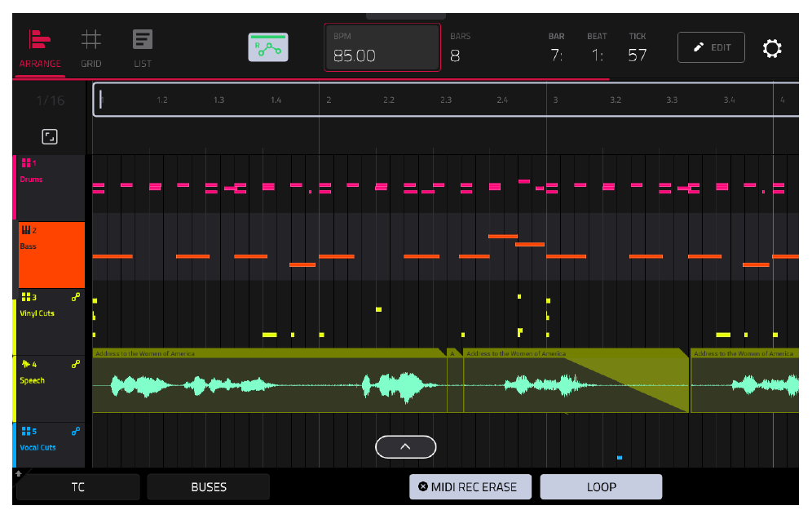Switch to the GRID view tab
This screenshot has height=519, width=812.
click(x=91, y=49)
